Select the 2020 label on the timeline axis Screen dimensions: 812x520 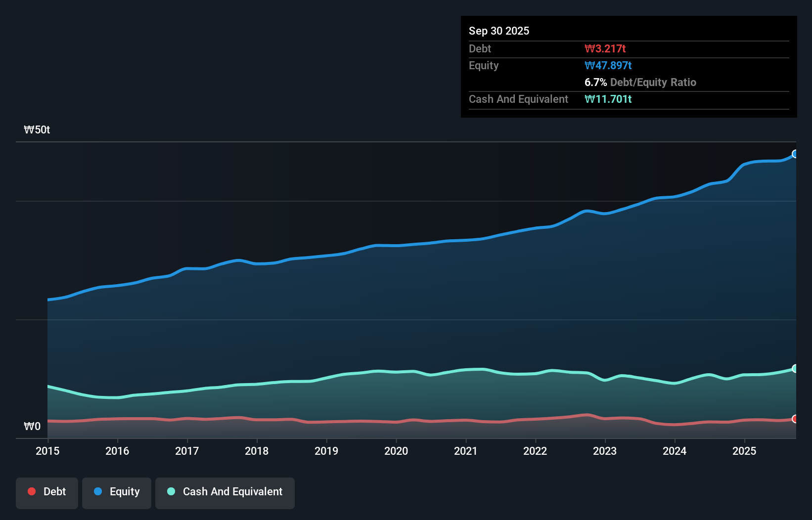click(x=396, y=451)
